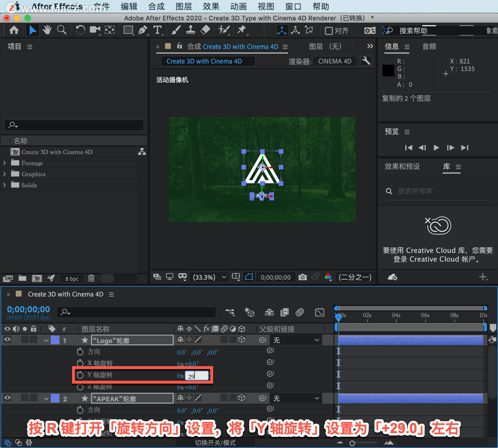
Task: Toggle 3D layer switch on “Logo” layer
Action: pyautogui.click(x=242, y=340)
